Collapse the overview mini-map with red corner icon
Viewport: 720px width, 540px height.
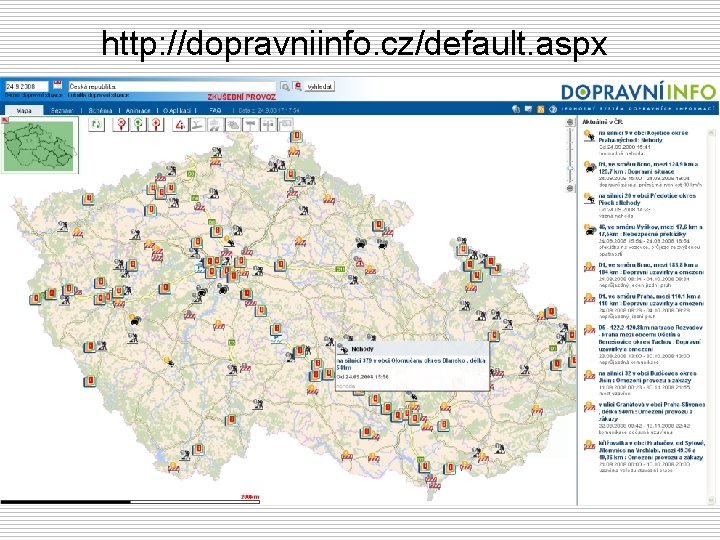(5, 120)
